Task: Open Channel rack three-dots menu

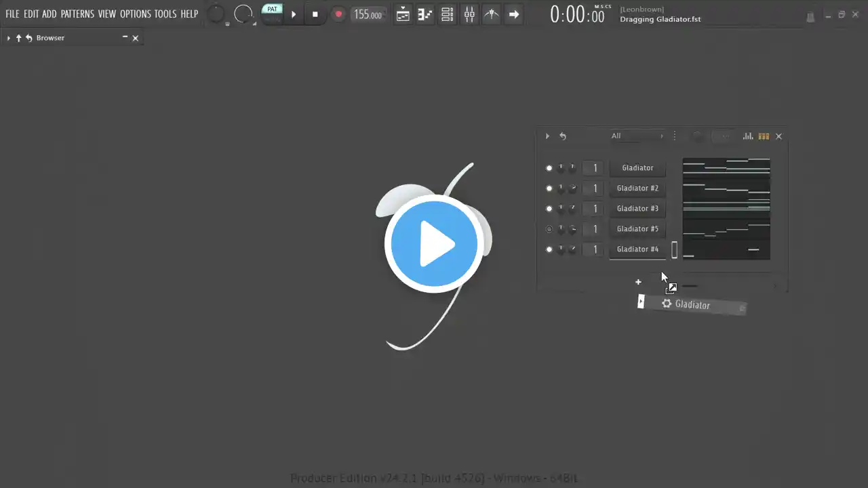Action: point(674,136)
